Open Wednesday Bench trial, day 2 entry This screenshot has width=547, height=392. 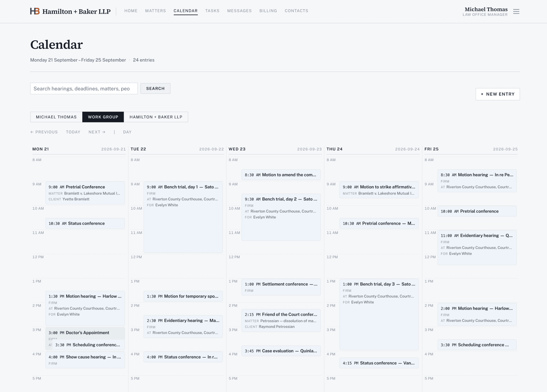281,217
